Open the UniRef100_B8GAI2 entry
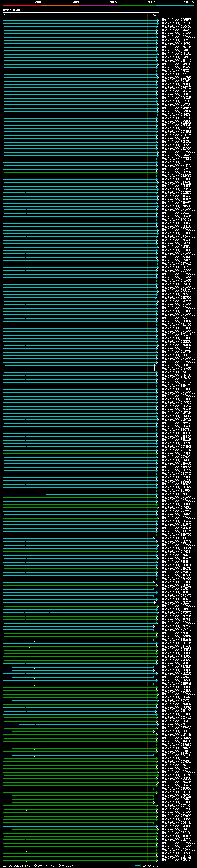Screen dimensions: 197x868 (177, 633)
